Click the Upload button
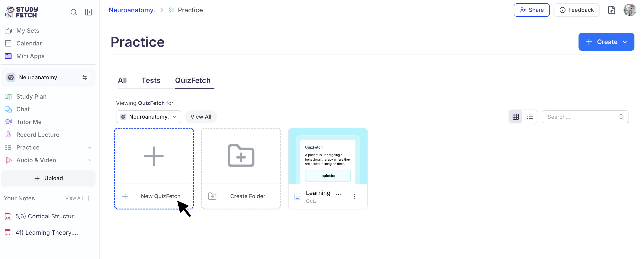Viewport: 644px width, 259px height. pos(48,178)
